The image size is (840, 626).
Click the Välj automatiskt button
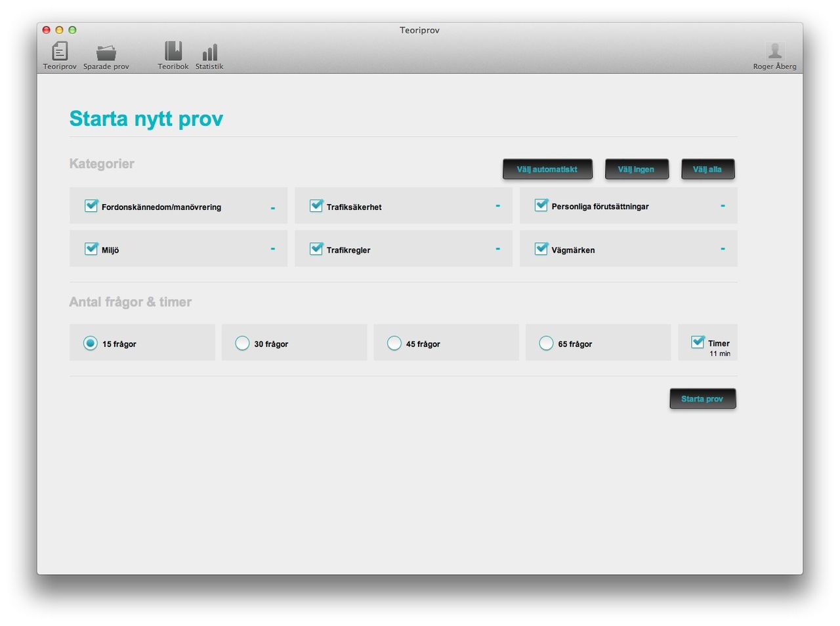547,169
